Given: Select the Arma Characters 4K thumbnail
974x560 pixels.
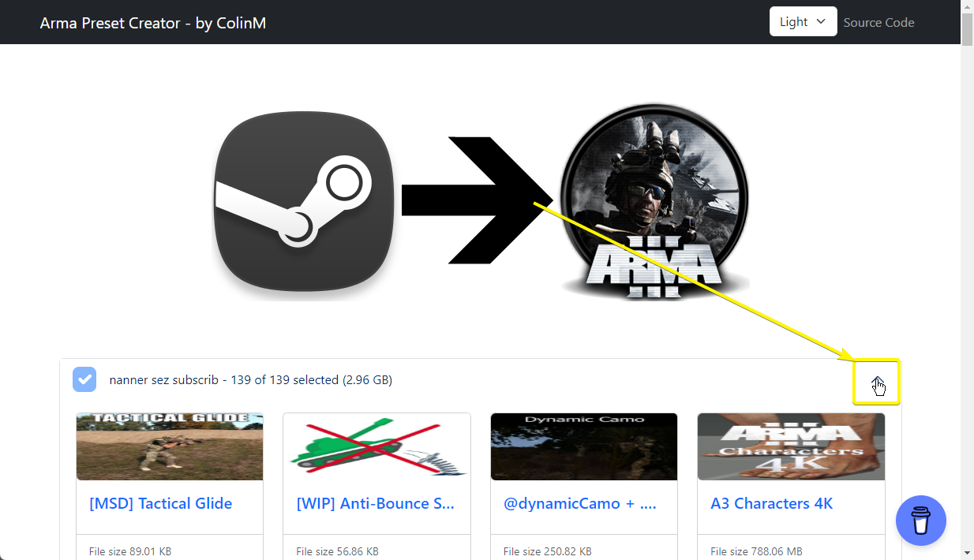Looking at the screenshot, I should point(791,446).
